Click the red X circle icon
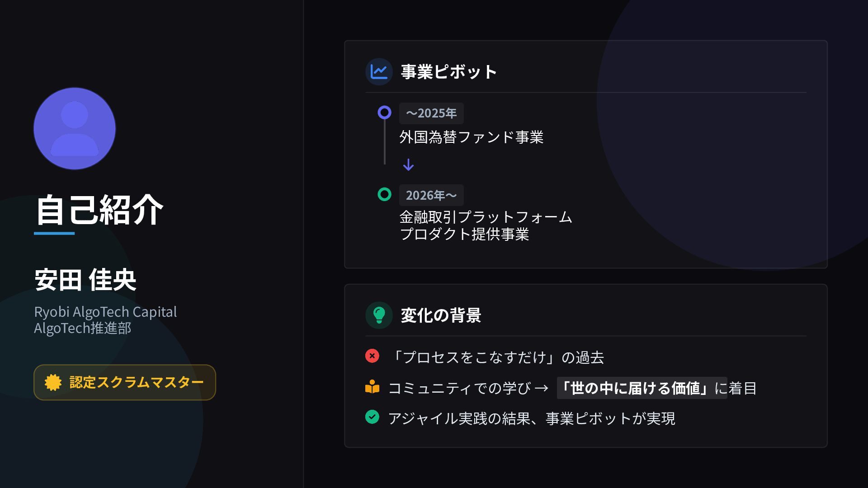This screenshot has height=488, width=868. 372,356
